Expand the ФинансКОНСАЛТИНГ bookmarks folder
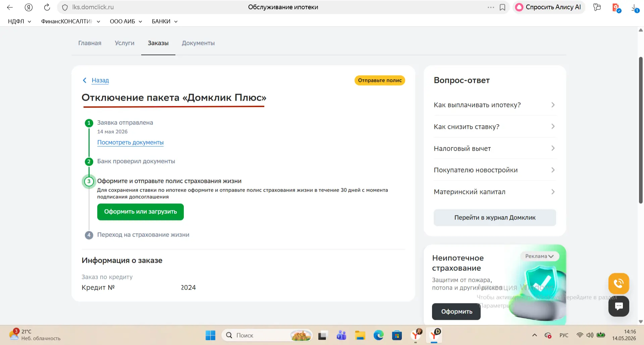 [x=70, y=21]
